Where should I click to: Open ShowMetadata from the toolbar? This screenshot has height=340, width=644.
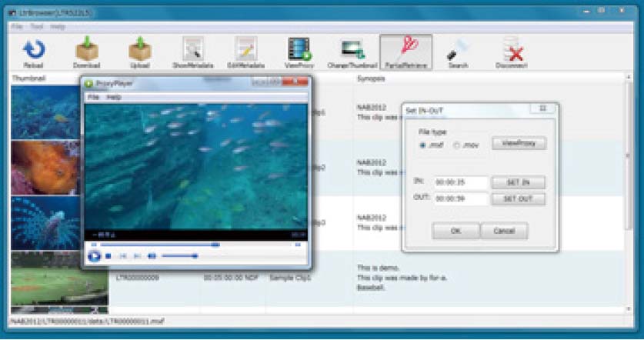[x=193, y=51]
